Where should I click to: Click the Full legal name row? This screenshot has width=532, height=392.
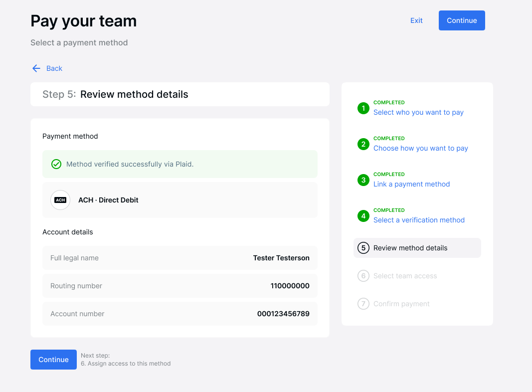[179, 258]
